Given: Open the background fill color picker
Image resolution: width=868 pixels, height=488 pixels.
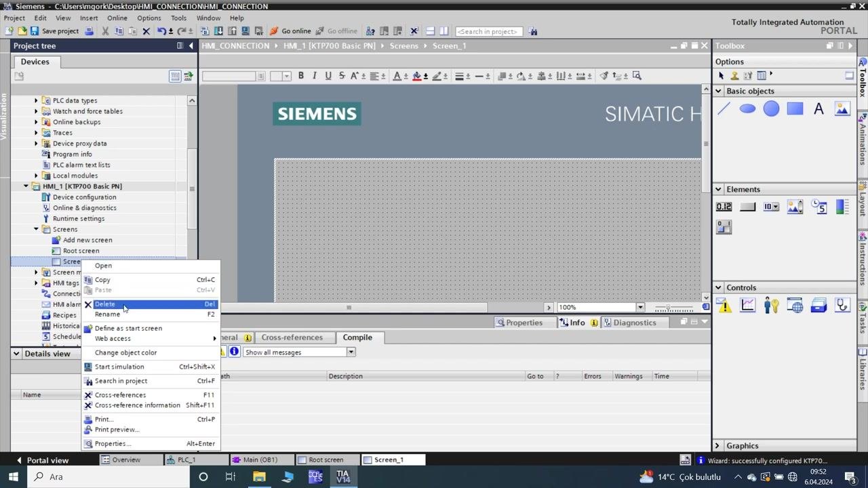Looking at the screenshot, I should [418, 76].
